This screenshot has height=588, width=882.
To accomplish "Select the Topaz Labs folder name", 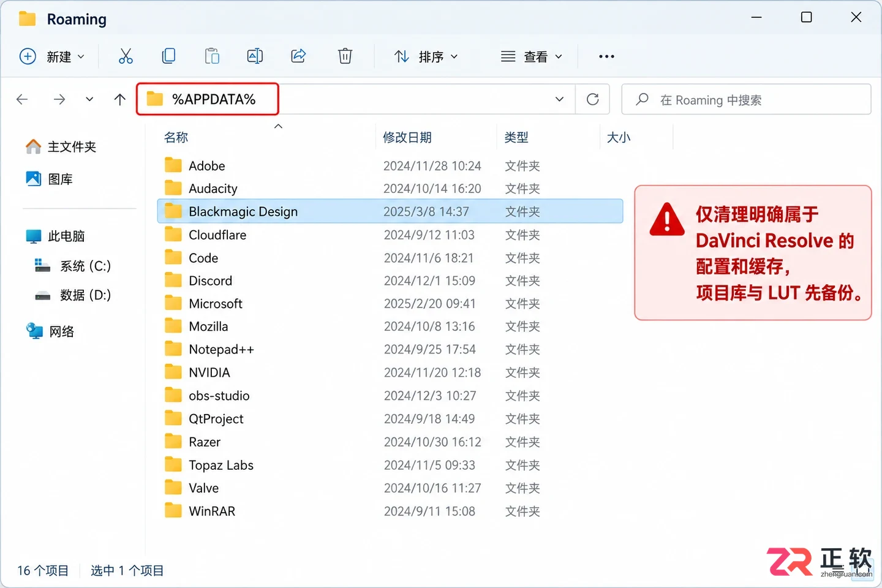I will coord(221,465).
